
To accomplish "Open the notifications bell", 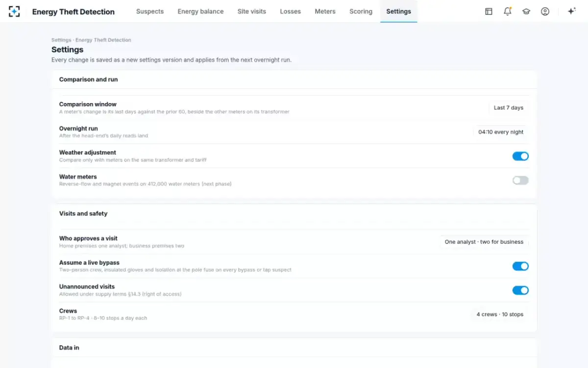I will [x=508, y=11].
